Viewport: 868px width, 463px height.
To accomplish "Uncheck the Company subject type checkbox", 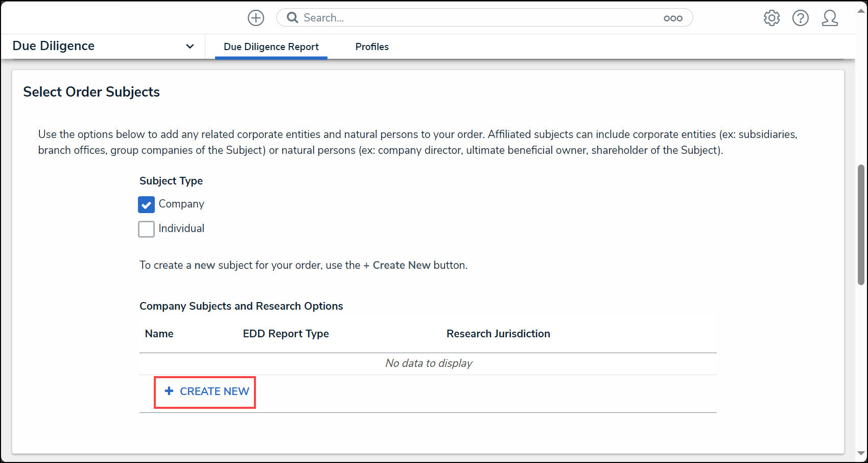I will [146, 204].
